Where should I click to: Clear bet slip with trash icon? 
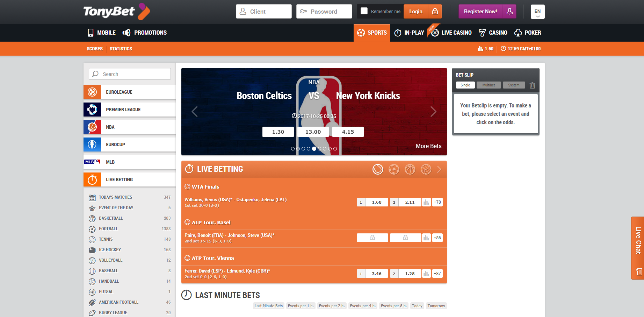click(x=532, y=85)
